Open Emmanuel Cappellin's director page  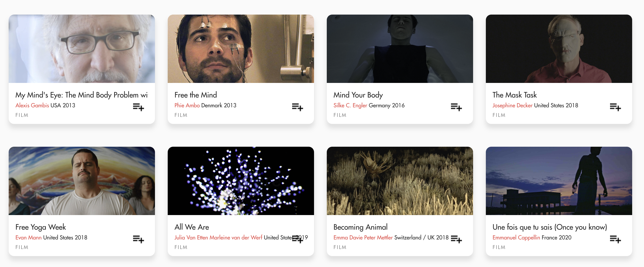pos(516,237)
